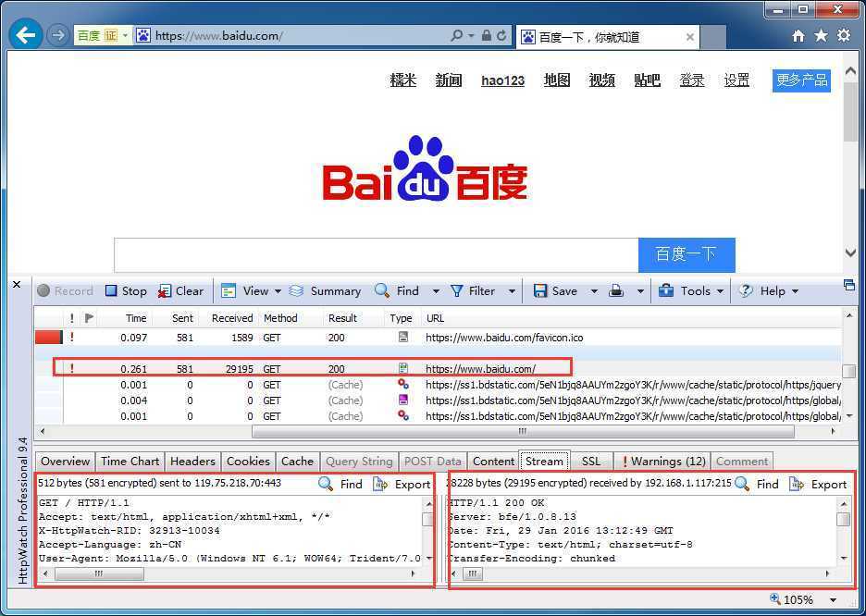Switch to the Time Chart tab
The width and height of the screenshot is (866, 616).
[130, 462]
